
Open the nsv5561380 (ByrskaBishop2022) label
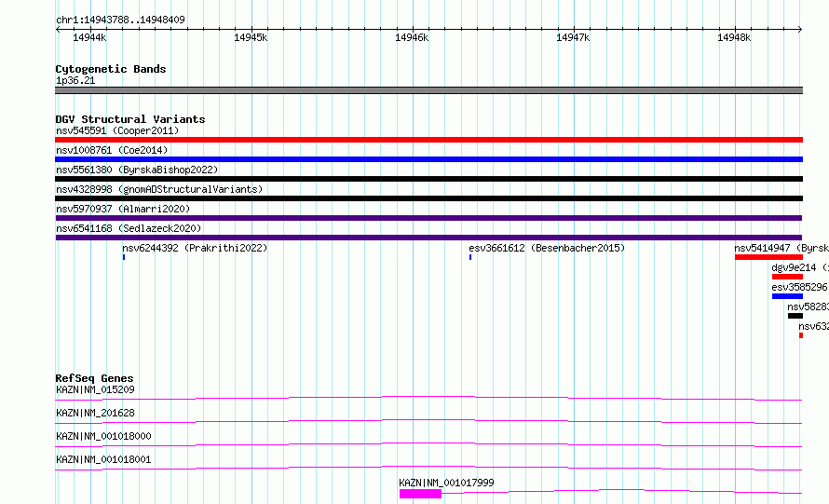[137, 170]
